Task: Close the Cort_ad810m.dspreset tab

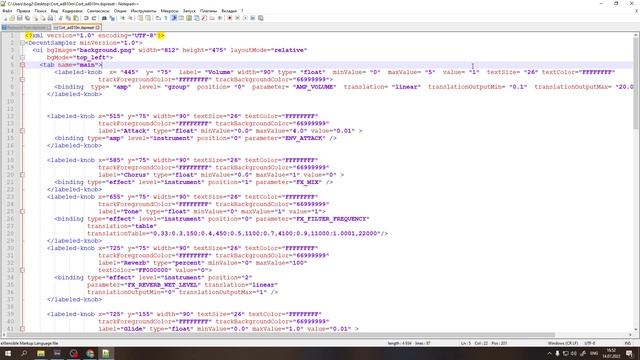Action: coord(98,28)
